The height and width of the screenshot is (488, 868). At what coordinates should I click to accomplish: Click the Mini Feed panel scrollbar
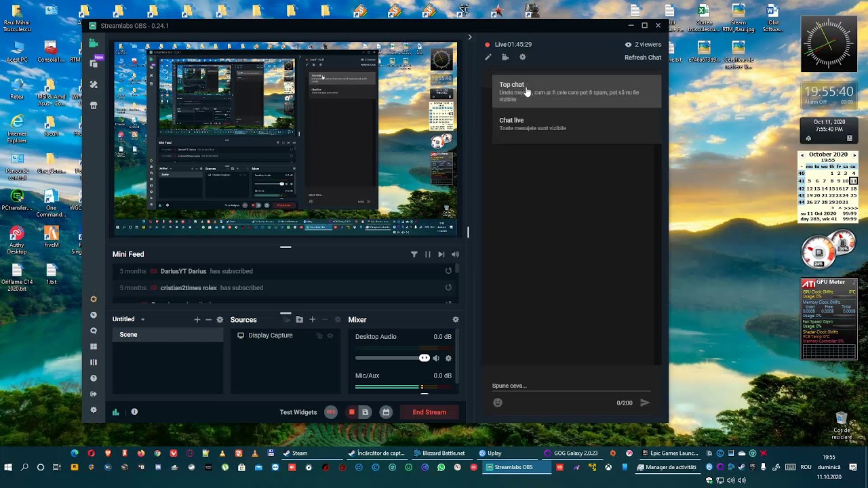(x=458, y=268)
